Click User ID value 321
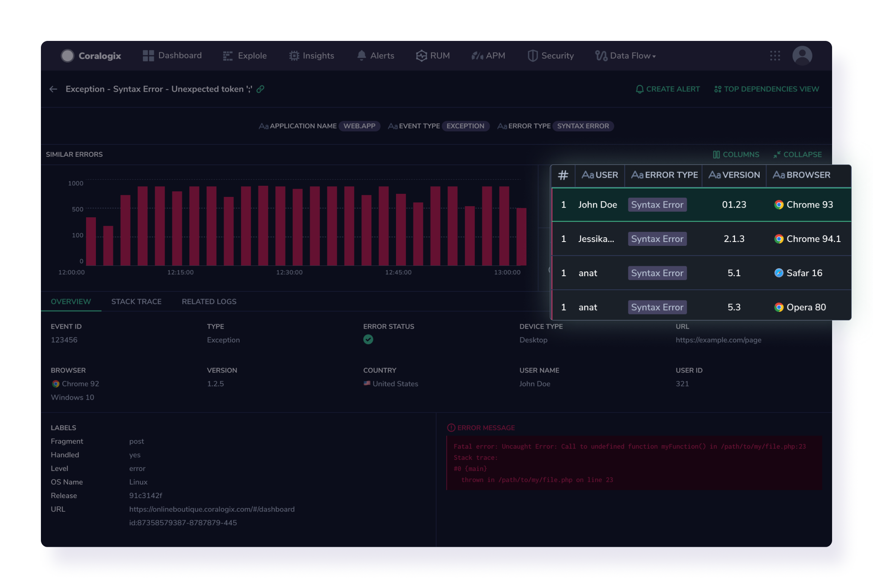Image resolution: width=873 pixels, height=588 pixels. pyautogui.click(x=682, y=384)
